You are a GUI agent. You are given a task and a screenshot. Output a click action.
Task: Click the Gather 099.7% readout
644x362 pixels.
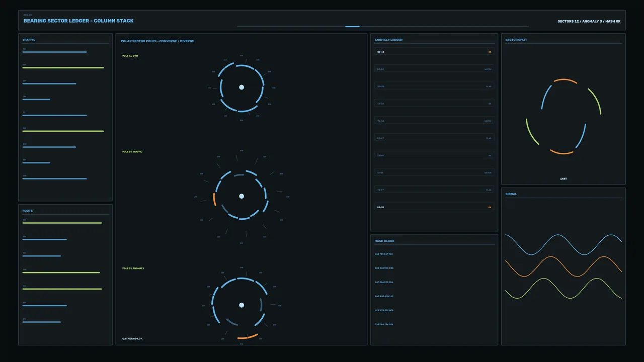pos(132,339)
